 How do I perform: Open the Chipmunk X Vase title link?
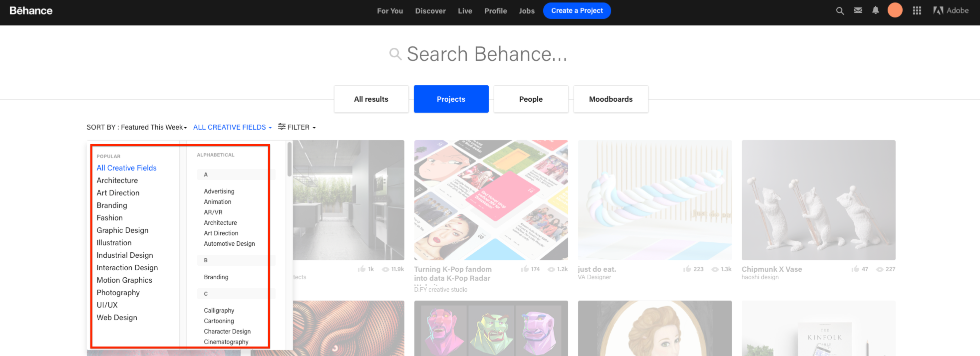click(x=772, y=269)
